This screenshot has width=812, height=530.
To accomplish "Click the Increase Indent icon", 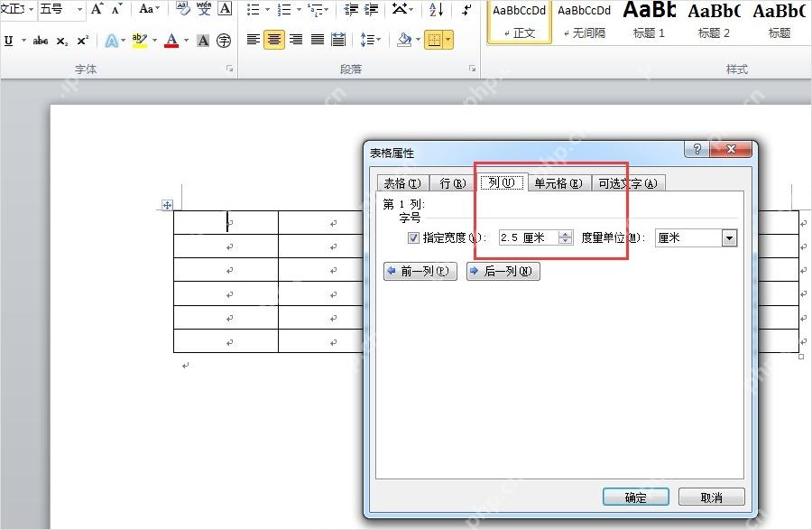I will pyautogui.click(x=372, y=9).
